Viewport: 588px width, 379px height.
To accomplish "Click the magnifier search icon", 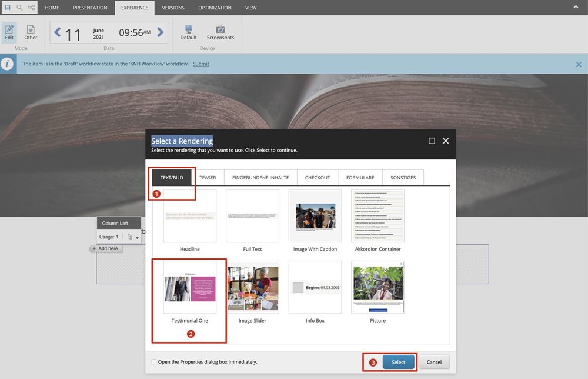I will click(19, 8).
